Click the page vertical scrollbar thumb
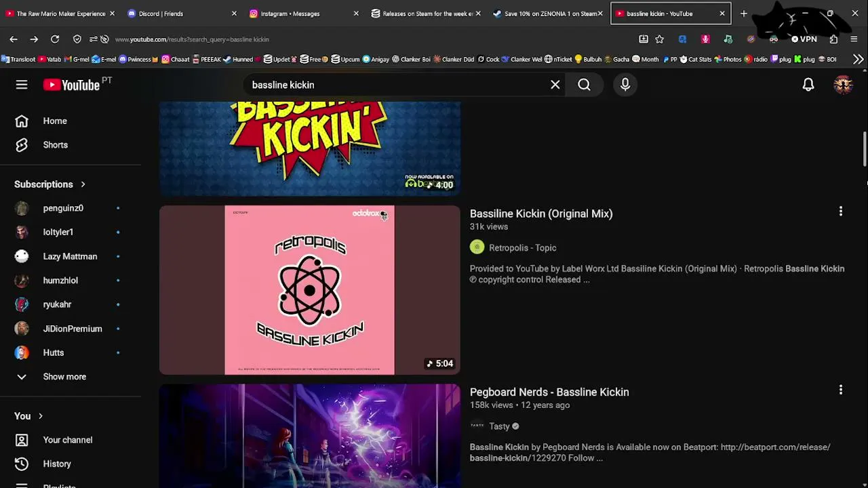 865,148
